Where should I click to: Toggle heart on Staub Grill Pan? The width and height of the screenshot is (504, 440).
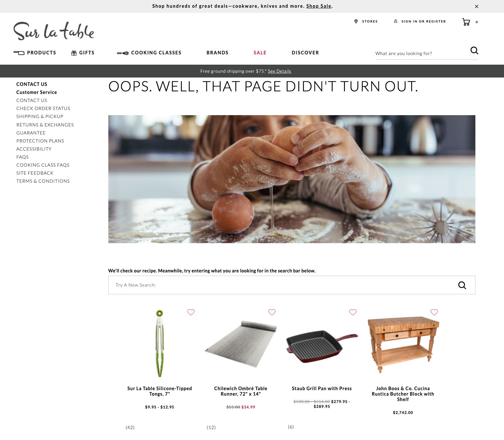coord(353,312)
